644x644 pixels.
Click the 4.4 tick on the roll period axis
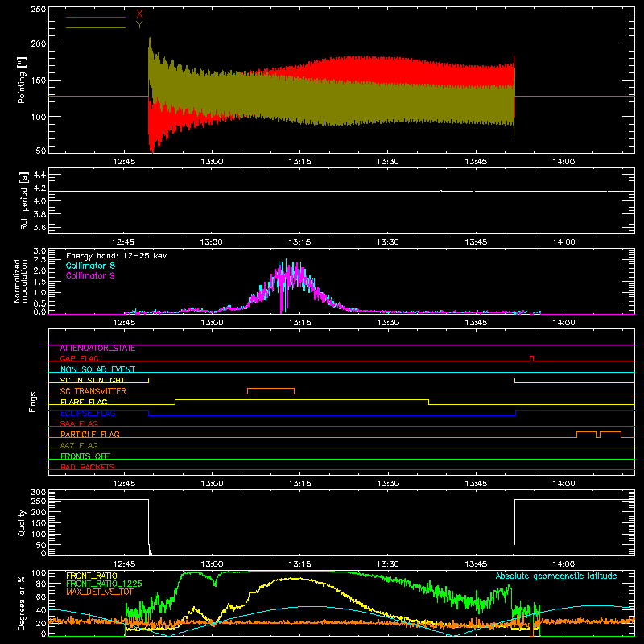(x=39, y=175)
